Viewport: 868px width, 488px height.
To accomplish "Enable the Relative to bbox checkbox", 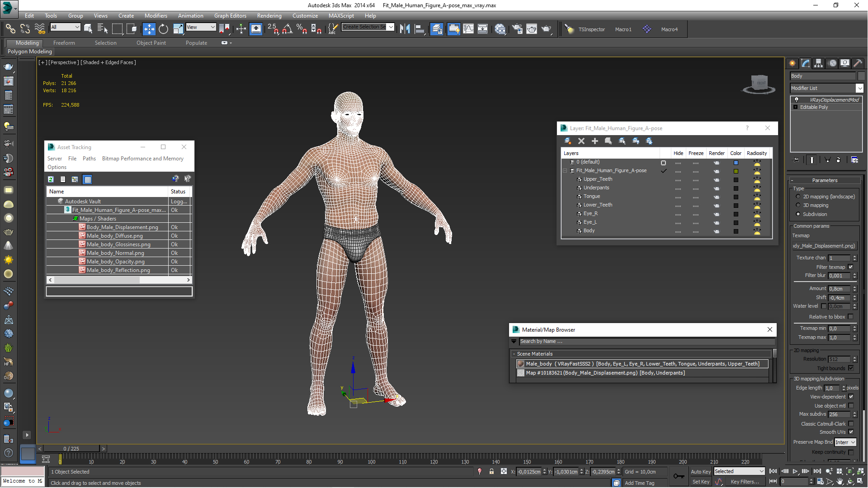I will click(851, 317).
